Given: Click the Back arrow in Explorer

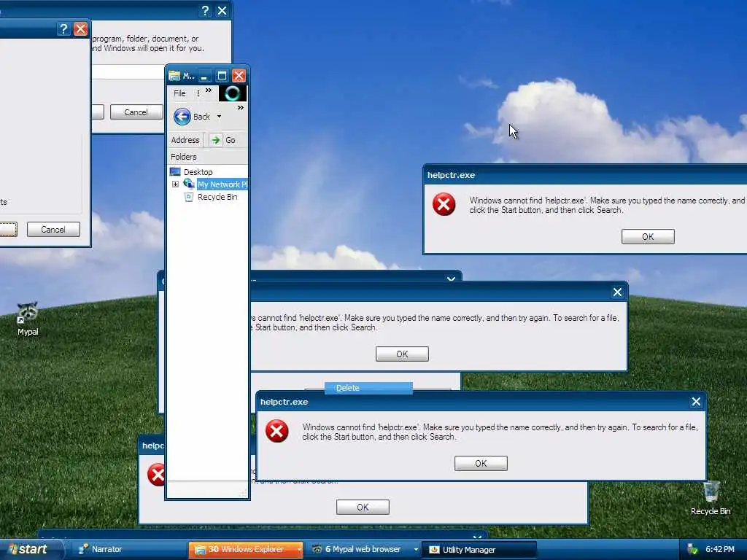Looking at the screenshot, I should 182,117.
